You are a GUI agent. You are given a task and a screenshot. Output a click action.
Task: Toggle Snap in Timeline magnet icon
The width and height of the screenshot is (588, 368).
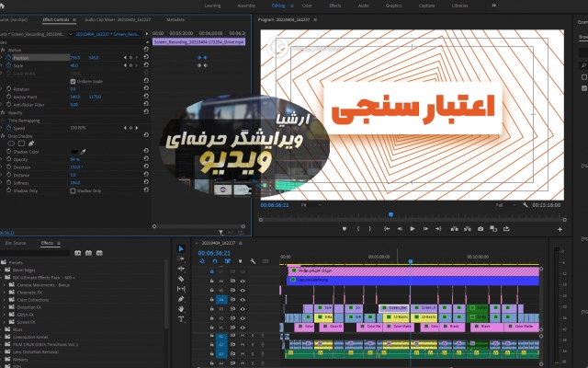[x=215, y=261]
